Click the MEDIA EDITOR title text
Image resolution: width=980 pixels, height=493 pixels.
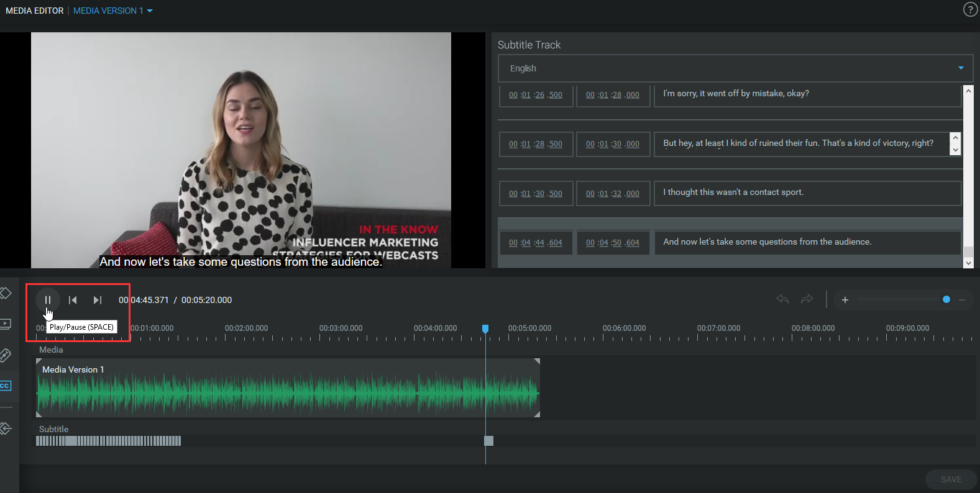point(34,11)
